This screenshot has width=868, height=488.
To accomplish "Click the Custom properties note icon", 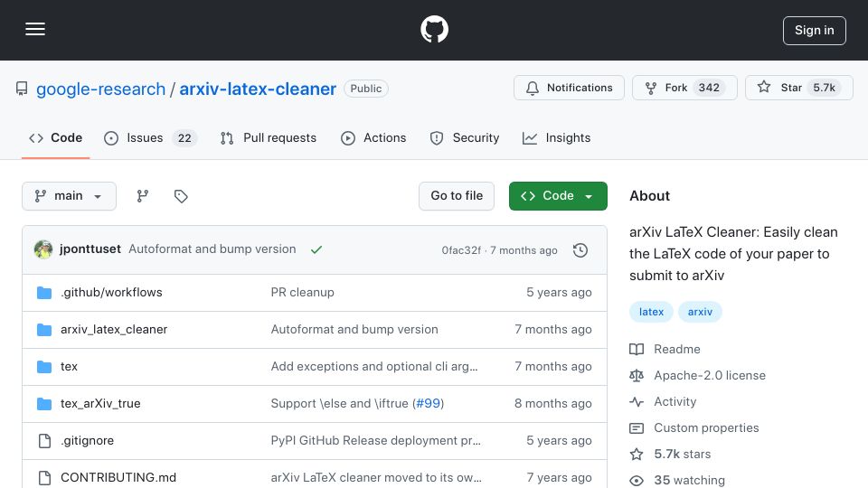I will [637, 428].
